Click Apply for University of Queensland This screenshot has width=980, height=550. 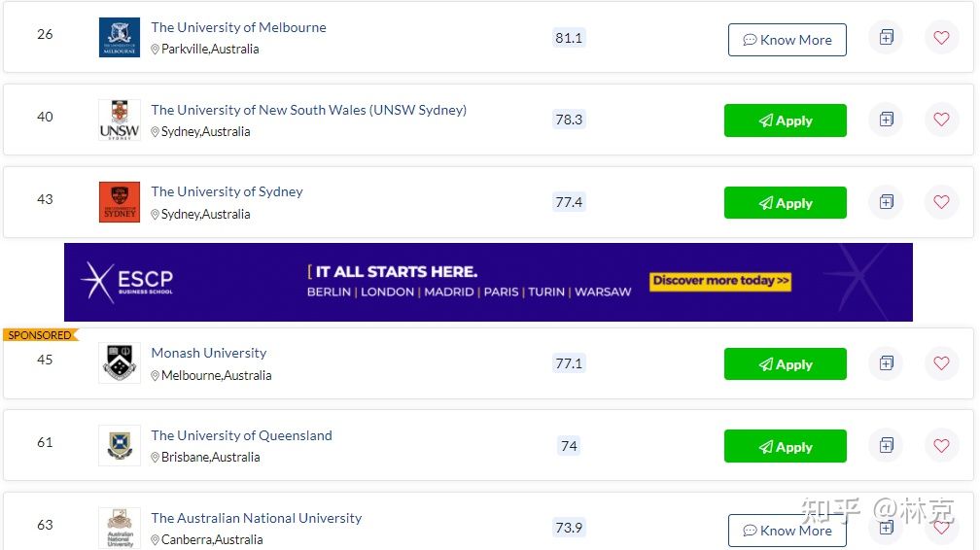point(785,446)
